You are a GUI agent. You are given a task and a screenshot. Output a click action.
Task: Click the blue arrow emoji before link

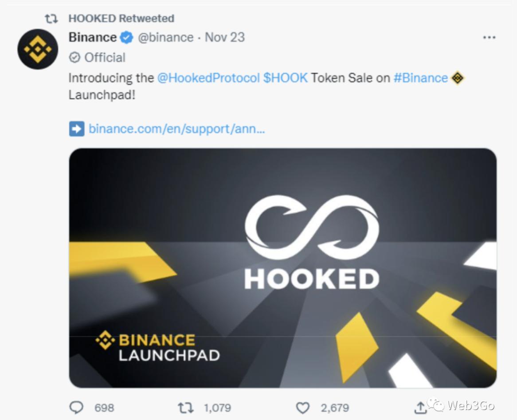click(76, 129)
